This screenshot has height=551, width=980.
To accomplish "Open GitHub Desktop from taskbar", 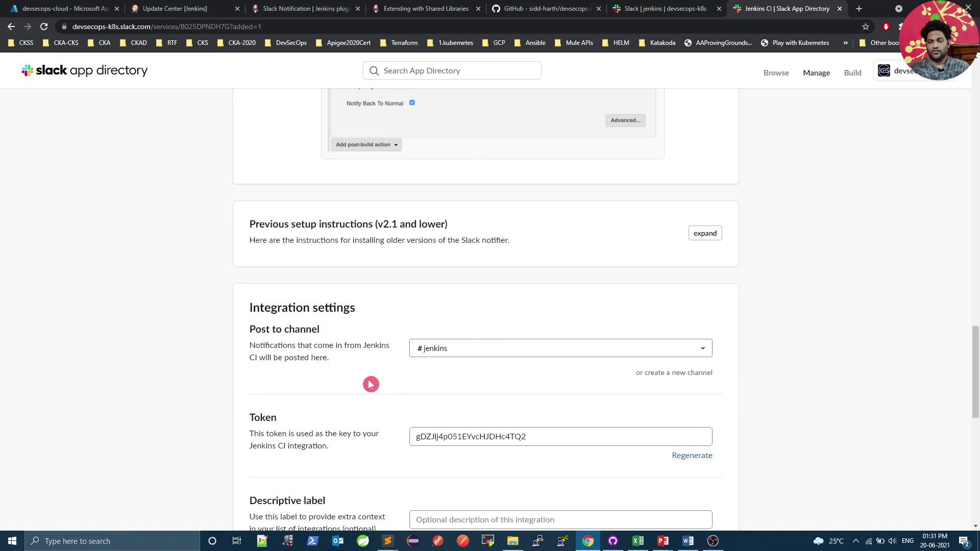I will pyautogui.click(x=612, y=541).
